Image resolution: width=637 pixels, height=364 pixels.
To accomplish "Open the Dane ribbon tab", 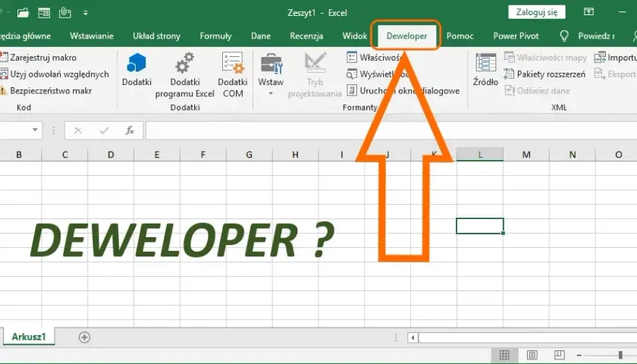I will (x=261, y=36).
